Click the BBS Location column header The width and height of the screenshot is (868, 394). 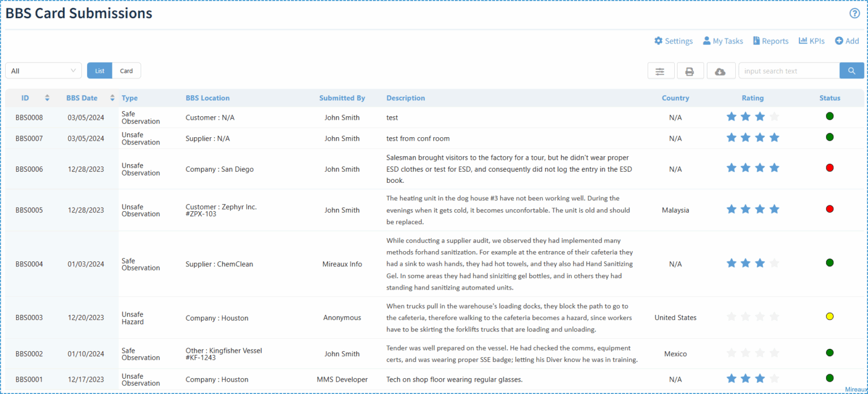[207, 98]
